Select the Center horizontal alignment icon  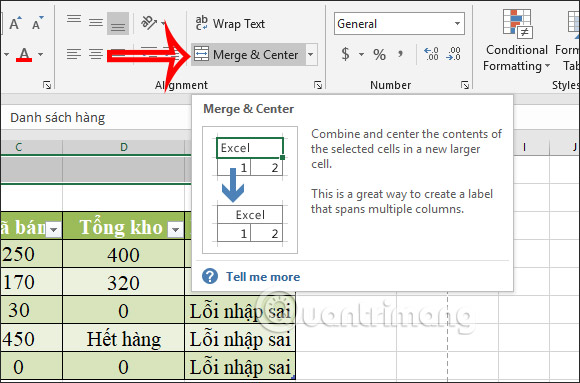tap(96, 54)
